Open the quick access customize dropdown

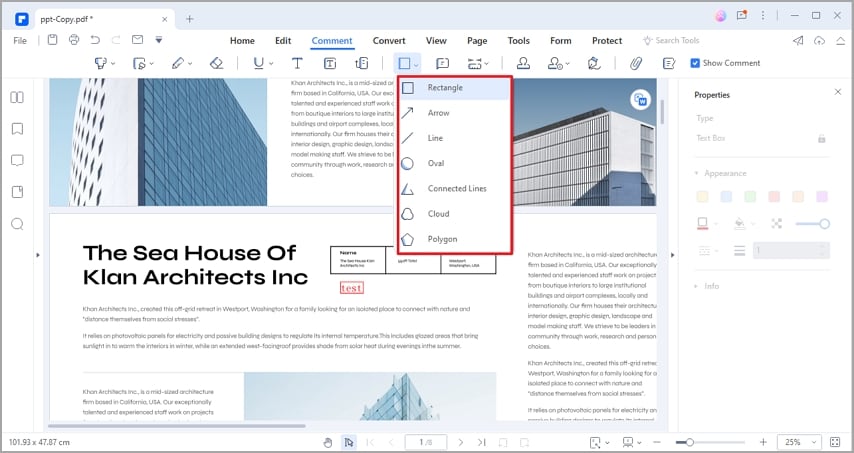coord(158,40)
